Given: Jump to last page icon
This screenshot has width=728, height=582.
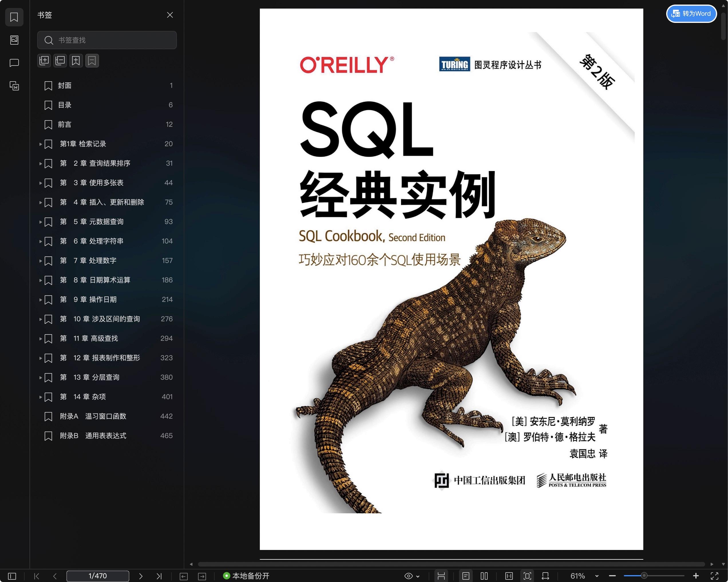Looking at the screenshot, I should [x=159, y=576].
